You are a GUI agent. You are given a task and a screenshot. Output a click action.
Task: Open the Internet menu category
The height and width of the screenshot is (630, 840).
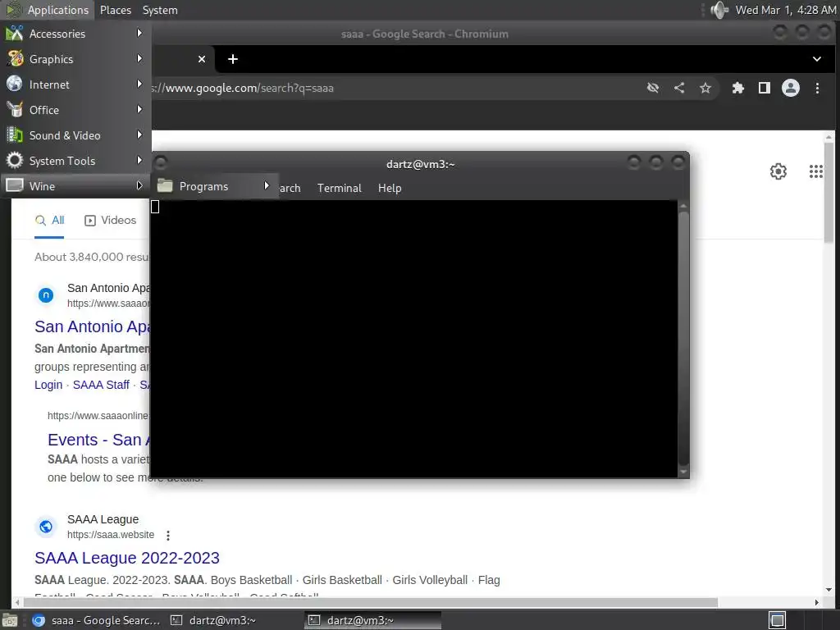(75, 84)
